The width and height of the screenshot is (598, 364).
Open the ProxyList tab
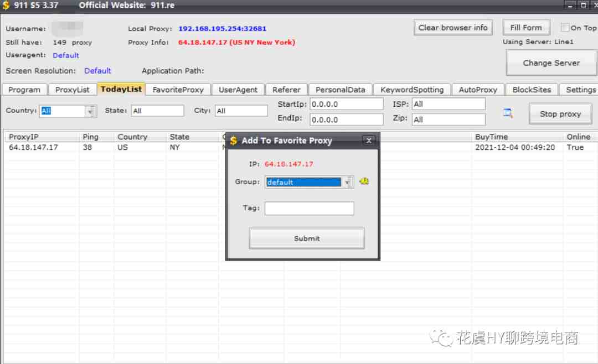click(x=72, y=90)
